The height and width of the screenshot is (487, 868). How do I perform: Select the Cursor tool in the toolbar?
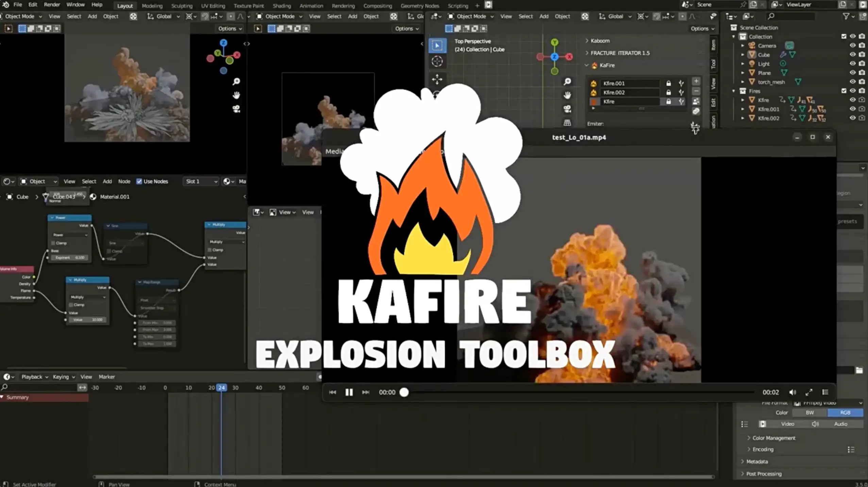click(x=437, y=62)
